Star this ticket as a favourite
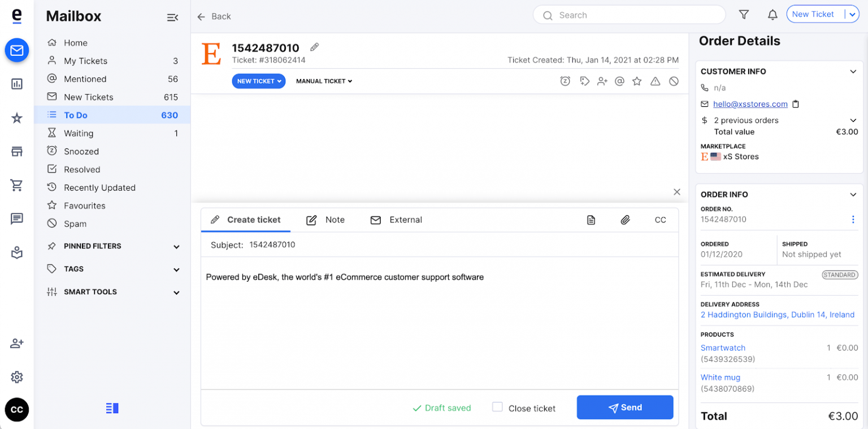 pos(637,81)
